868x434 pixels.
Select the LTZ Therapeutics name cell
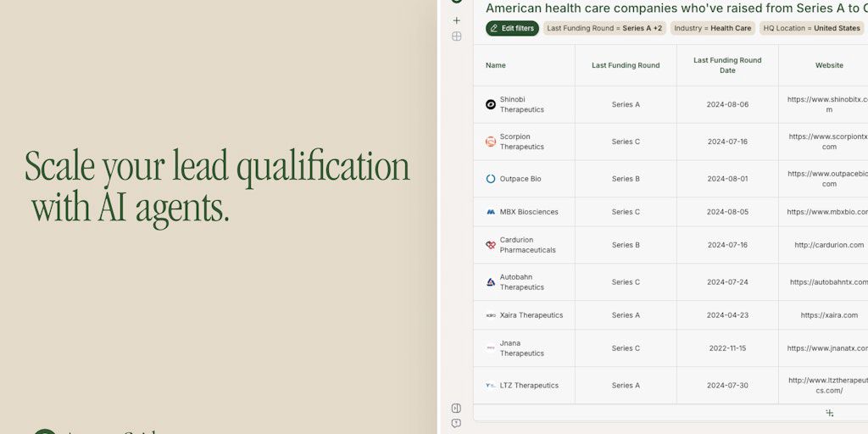524,386
